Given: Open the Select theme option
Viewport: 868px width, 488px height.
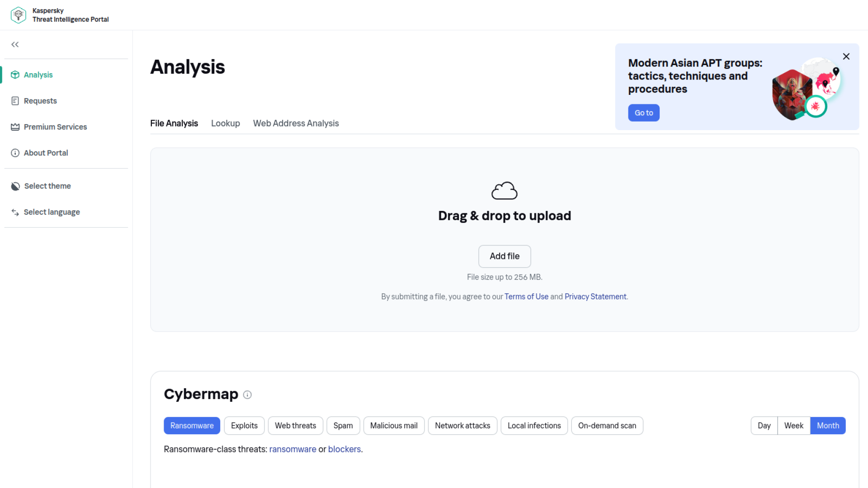Looking at the screenshot, I should click(47, 186).
